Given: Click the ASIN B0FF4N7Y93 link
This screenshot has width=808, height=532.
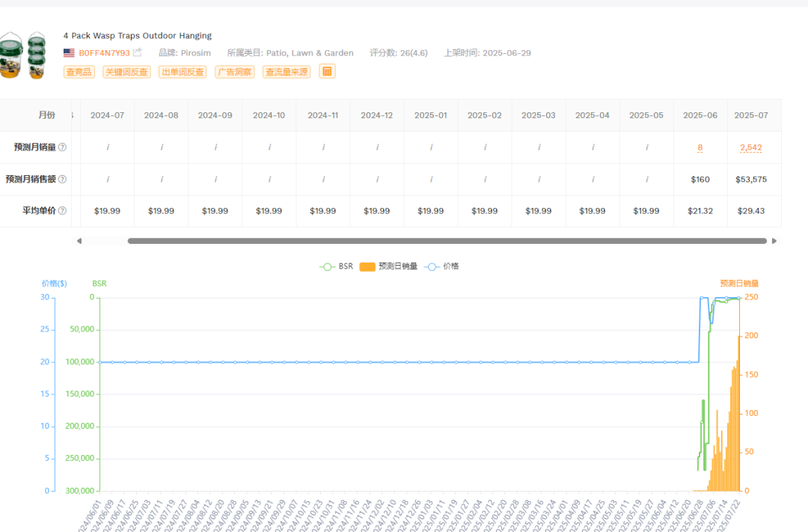Looking at the screenshot, I should click(104, 52).
